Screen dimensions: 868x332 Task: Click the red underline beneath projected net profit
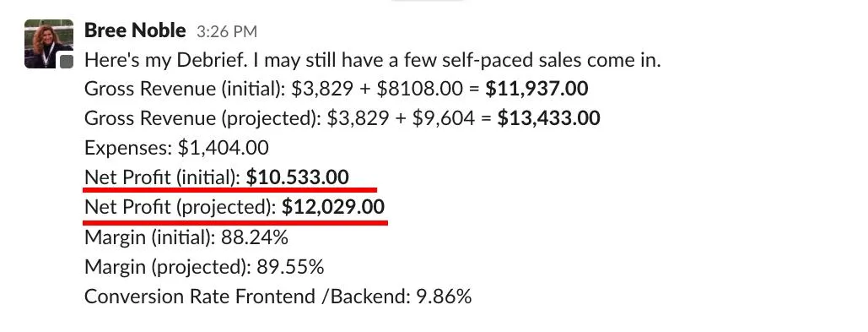click(235, 221)
